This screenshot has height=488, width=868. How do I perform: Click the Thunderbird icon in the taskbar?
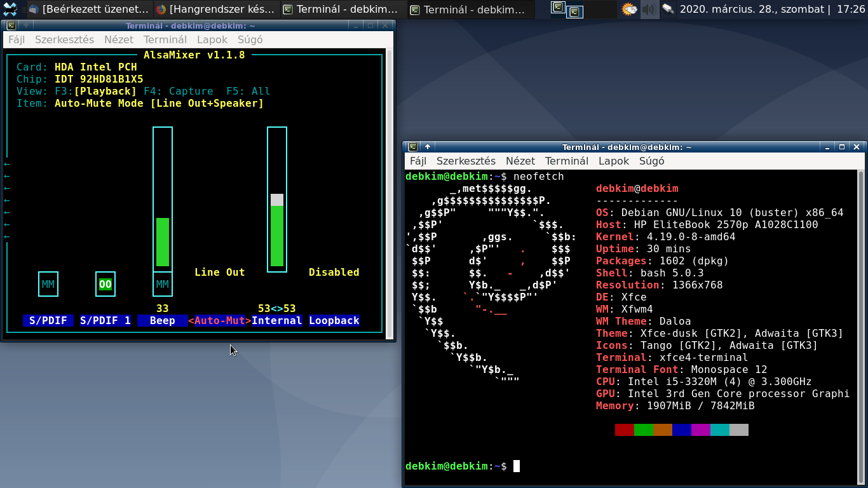point(34,10)
